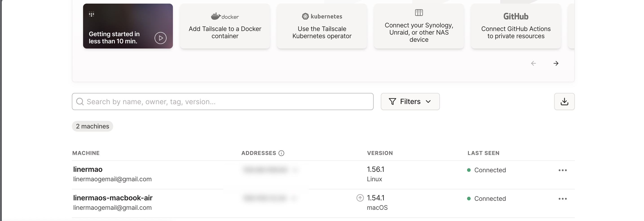Screen dimensions: 644x221
Task: Click update available icon beside 1.54.1
Action: click(x=360, y=198)
